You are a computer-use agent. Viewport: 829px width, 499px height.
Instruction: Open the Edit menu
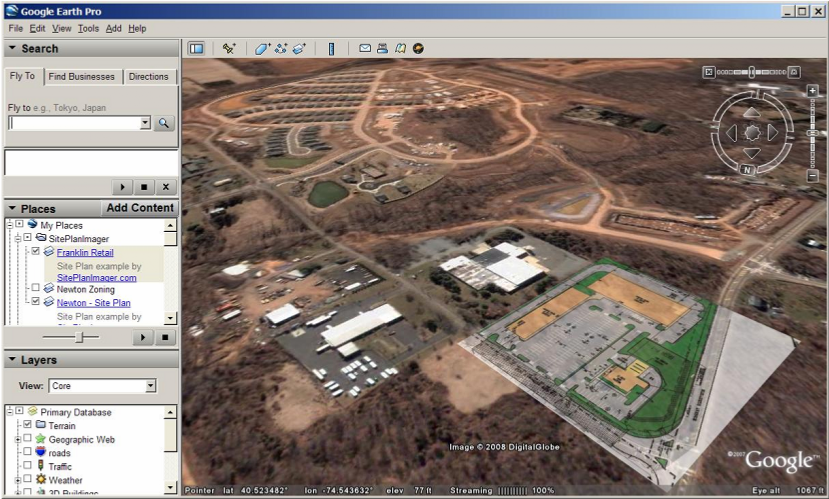coord(37,29)
